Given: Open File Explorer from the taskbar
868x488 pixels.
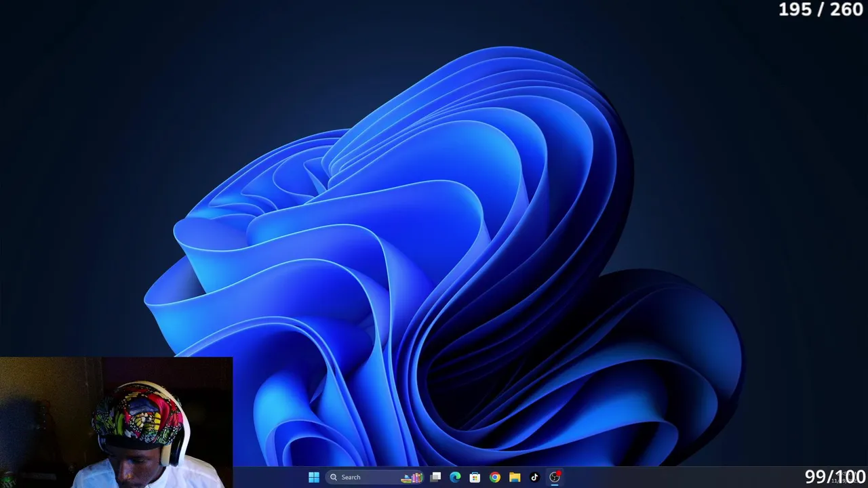Looking at the screenshot, I should (515, 477).
